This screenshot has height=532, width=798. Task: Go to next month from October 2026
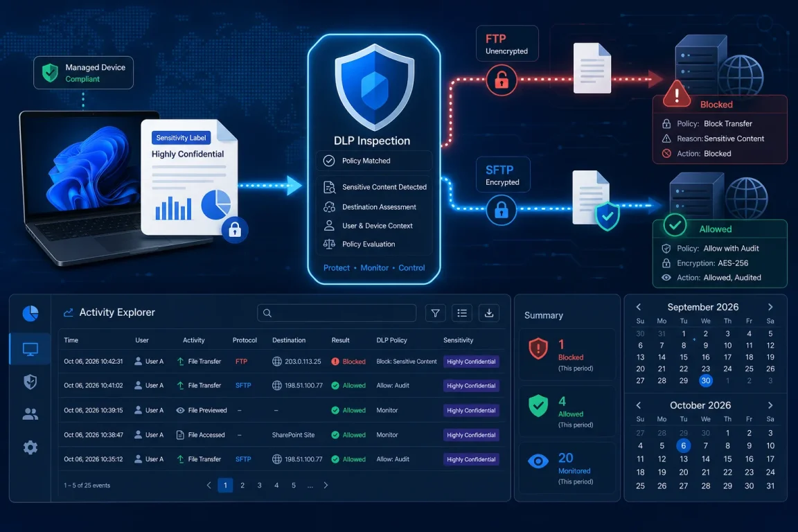coord(770,405)
